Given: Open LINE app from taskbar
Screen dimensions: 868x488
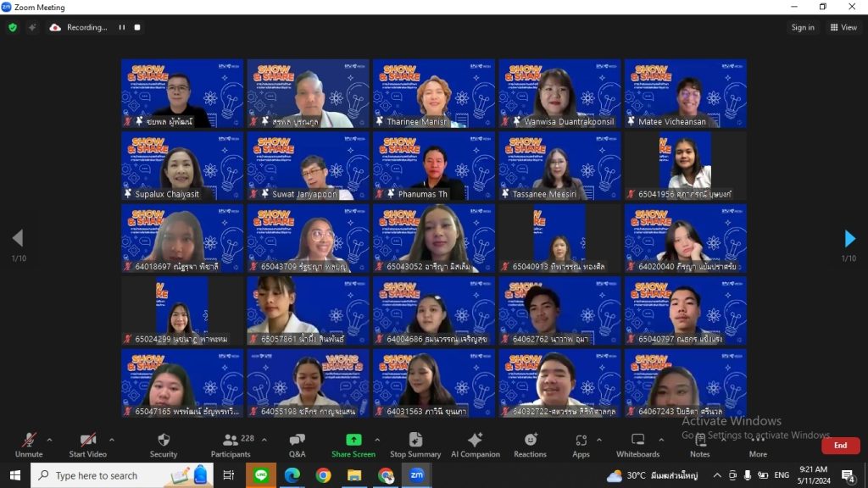Looking at the screenshot, I should (261, 475).
